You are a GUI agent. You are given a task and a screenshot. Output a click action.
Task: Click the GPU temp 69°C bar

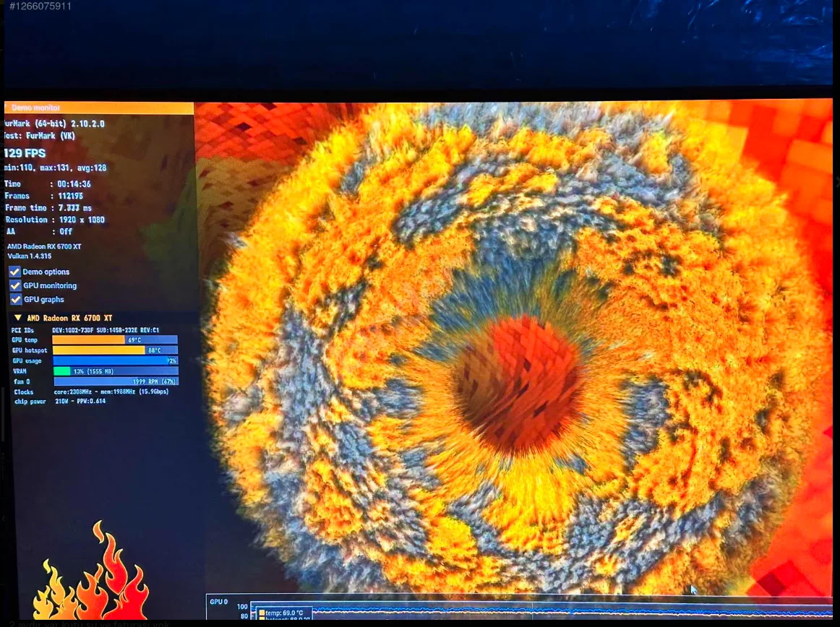click(115, 340)
